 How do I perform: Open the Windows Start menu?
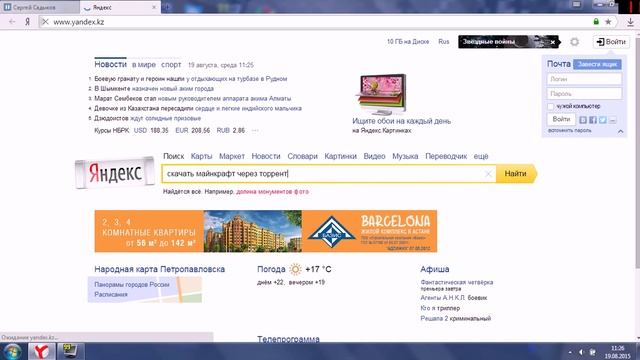12,351
